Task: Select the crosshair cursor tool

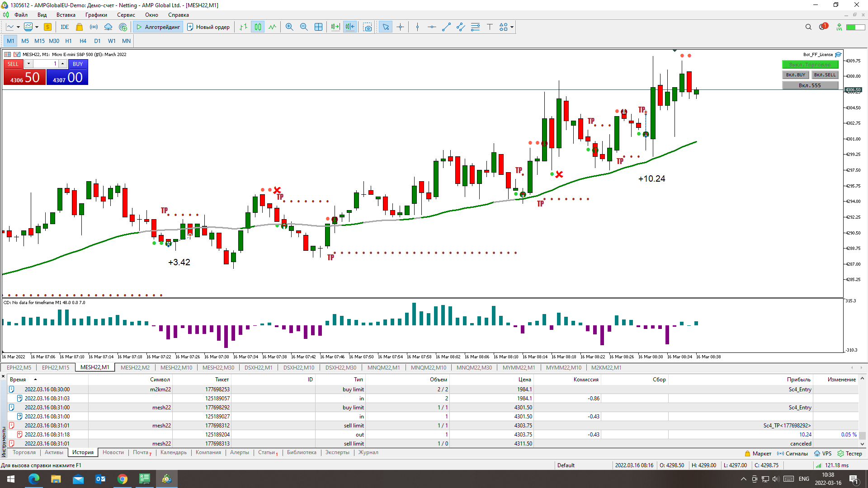Action: click(x=400, y=27)
